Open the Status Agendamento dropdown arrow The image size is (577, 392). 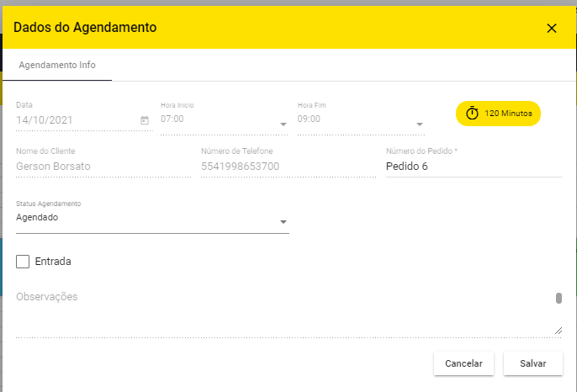point(283,223)
